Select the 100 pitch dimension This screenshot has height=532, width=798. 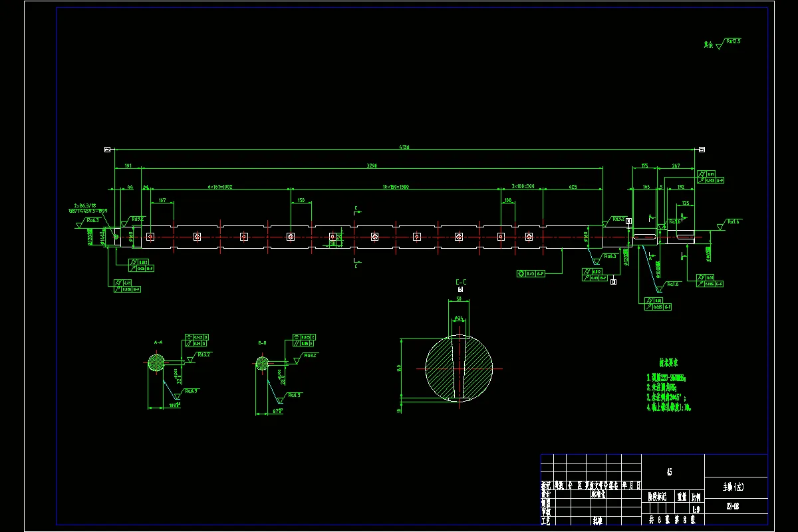click(x=508, y=199)
